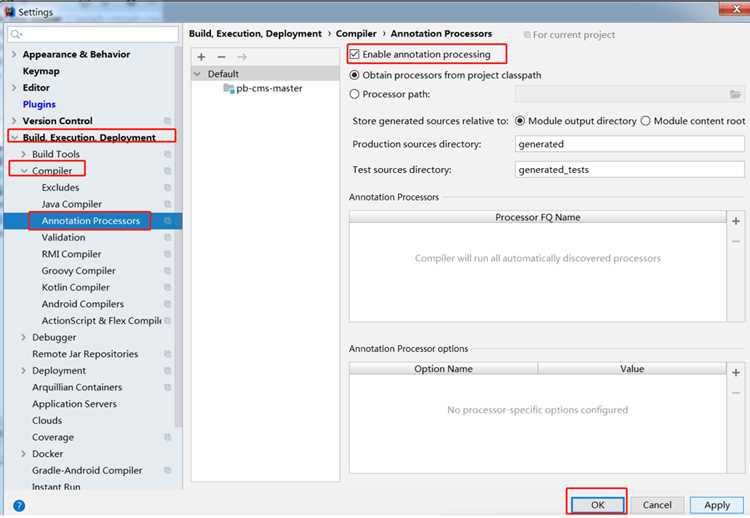Click the remove profile minus icon
The height and width of the screenshot is (518, 750).
pyautogui.click(x=221, y=57)
